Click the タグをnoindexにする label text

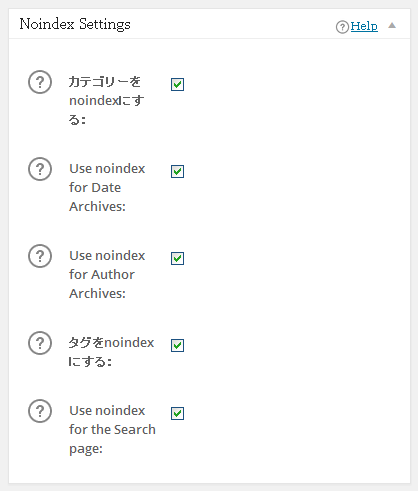tap(111, 352)
